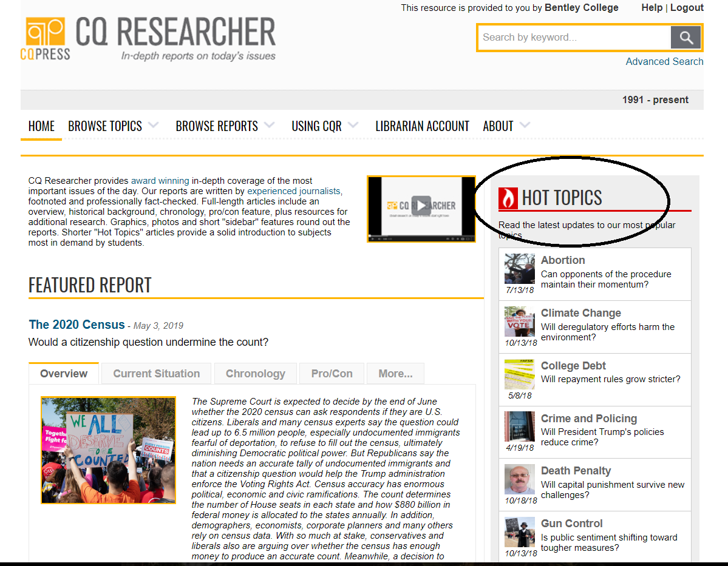Click the magnifying glass search button
This screenshot has height=566, width=728.
tap(685, 38)
